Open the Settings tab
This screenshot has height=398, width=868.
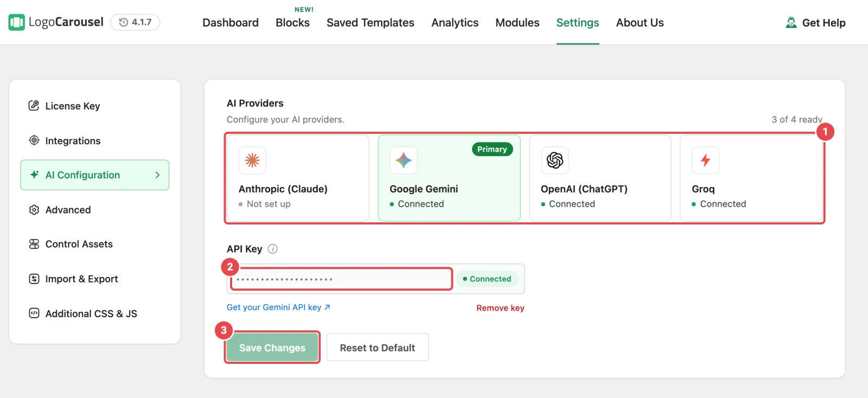[x=578, y=23]
